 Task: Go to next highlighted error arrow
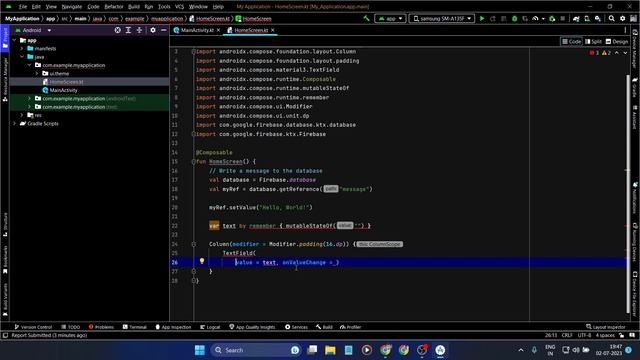pyautogui.click(x=625, y=53)
